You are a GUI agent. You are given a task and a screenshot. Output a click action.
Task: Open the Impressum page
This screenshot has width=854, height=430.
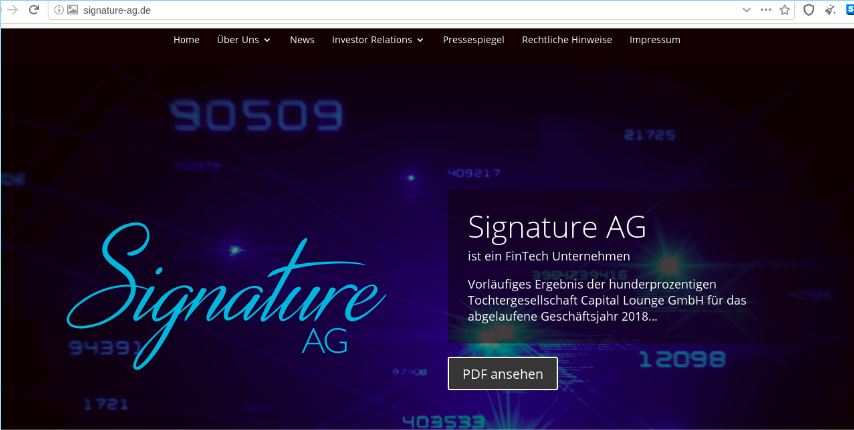click(655, 40)
